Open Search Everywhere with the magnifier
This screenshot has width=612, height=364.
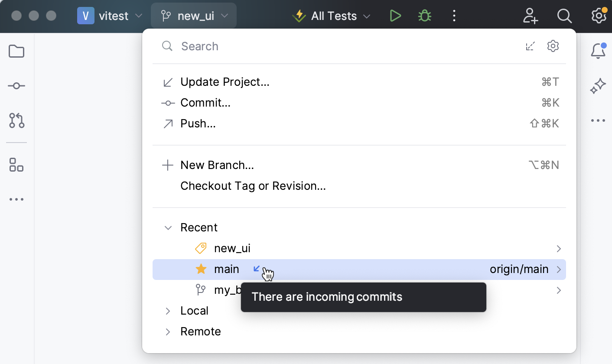point(564,16)
